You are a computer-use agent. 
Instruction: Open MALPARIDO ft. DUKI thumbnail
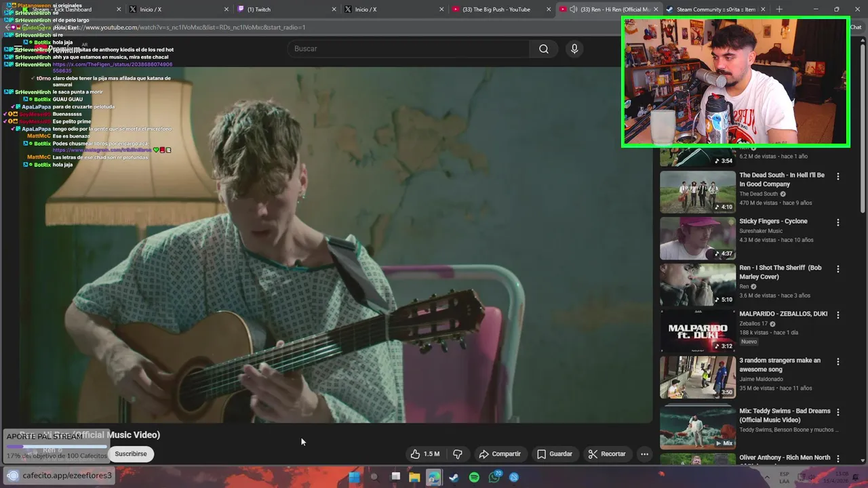point(698,331)
